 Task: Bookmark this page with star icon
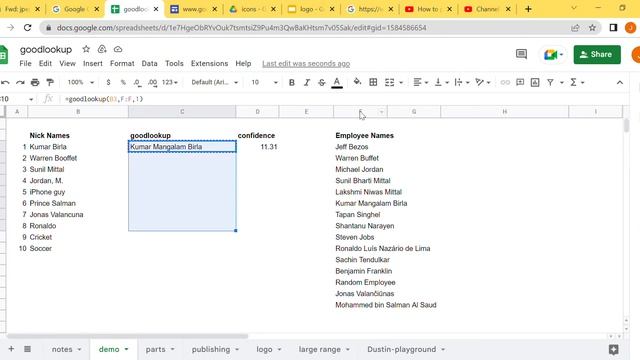[x=592, y=28]
